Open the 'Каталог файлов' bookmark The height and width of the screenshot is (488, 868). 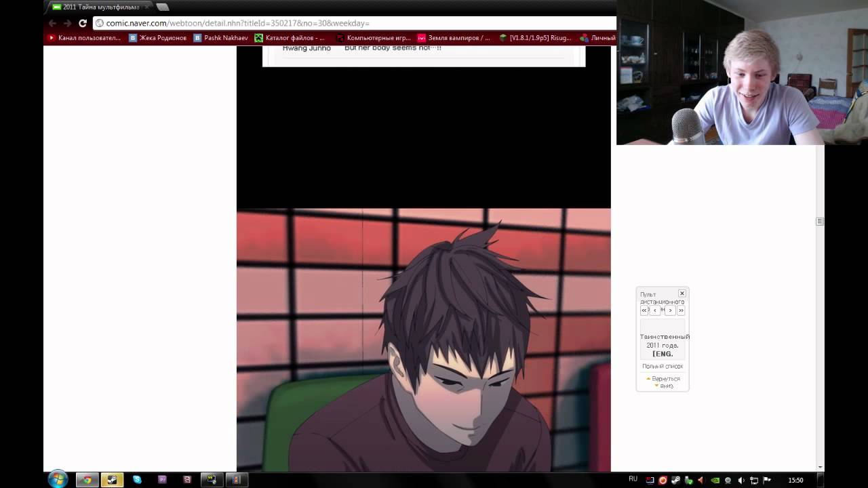click(290, 38)
